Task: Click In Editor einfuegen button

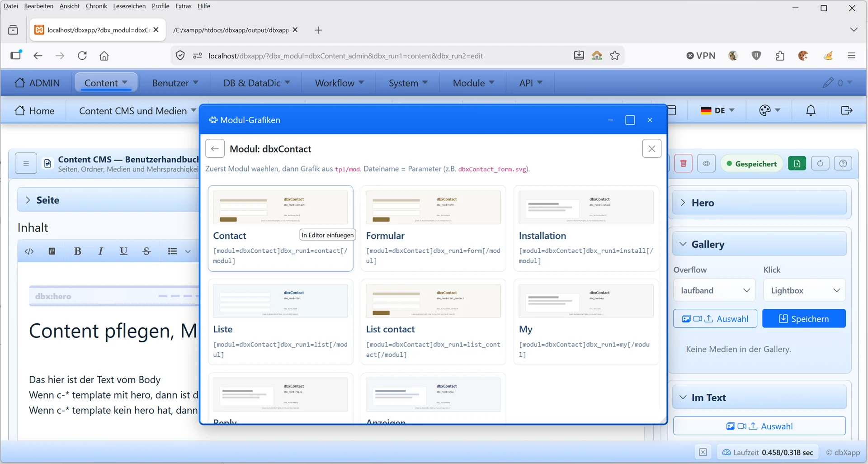Action: pyautogui.click(x=328, y=235)
